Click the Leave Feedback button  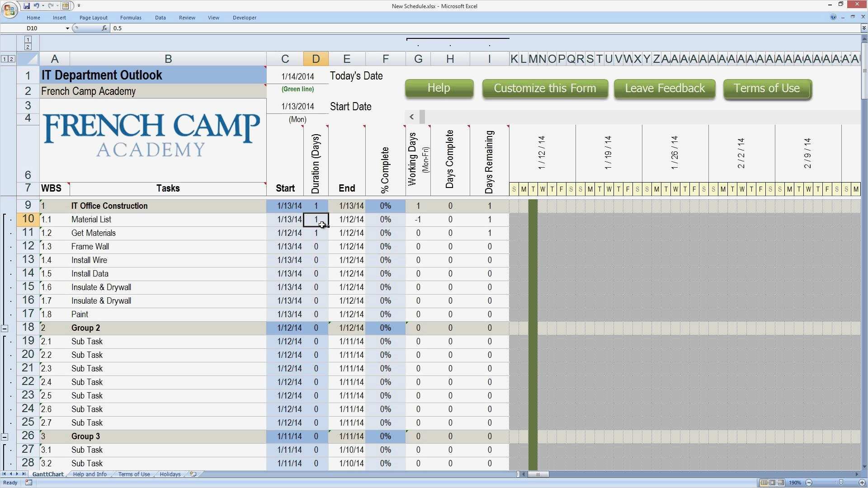(664, 88)
